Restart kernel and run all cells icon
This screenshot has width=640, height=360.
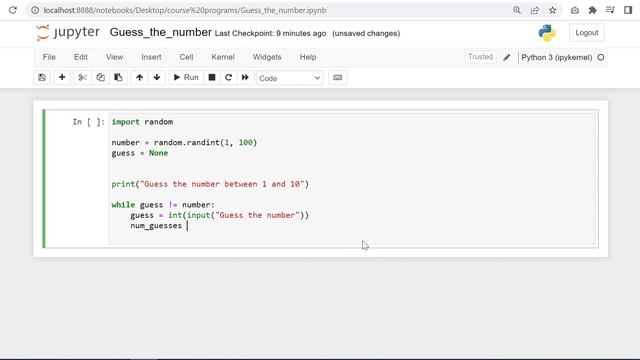245,78
